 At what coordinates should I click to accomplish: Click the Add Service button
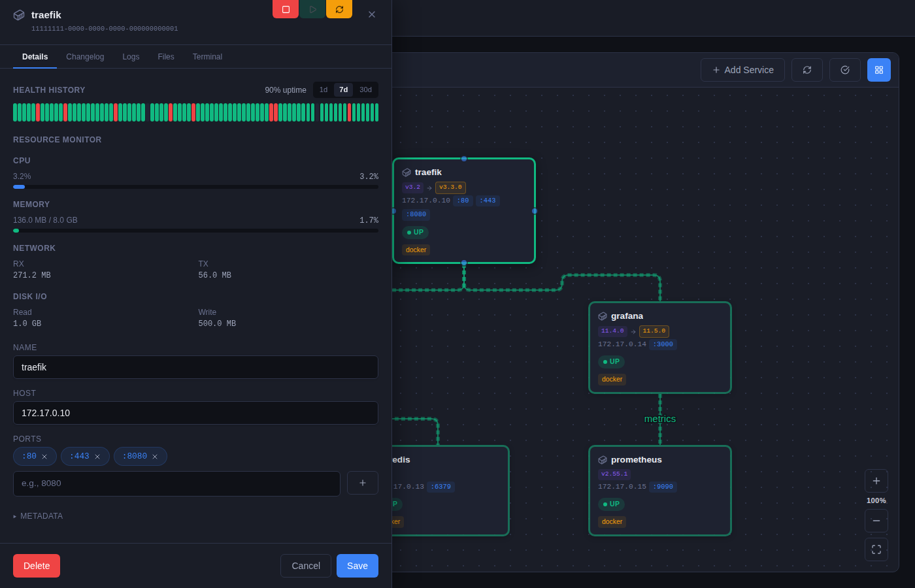pyautogui.click(x=742, y=70)
